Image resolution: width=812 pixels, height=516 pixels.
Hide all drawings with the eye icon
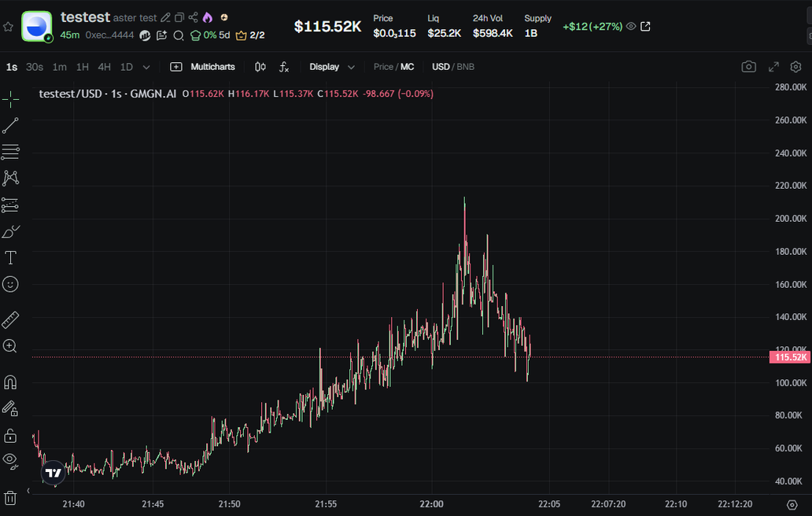tap(10, 459)
